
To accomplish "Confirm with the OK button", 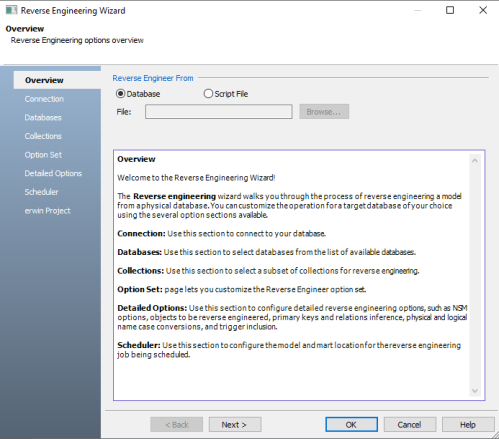I will [x=351, y=425].
